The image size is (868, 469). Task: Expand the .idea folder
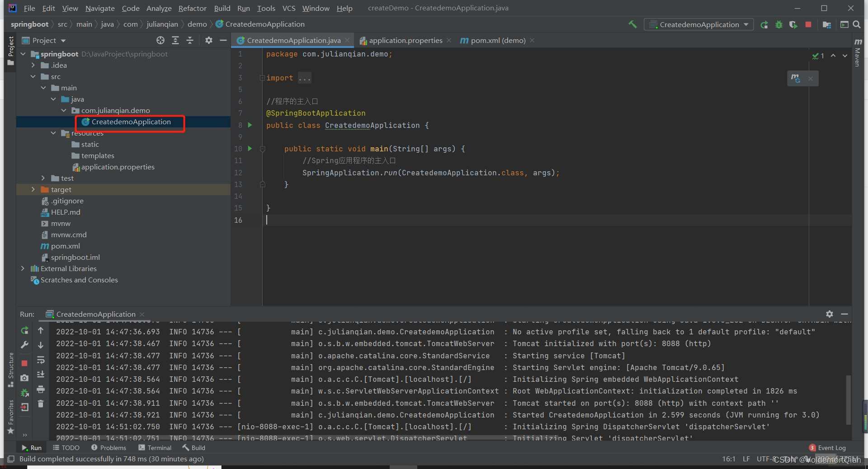point(33,65)
